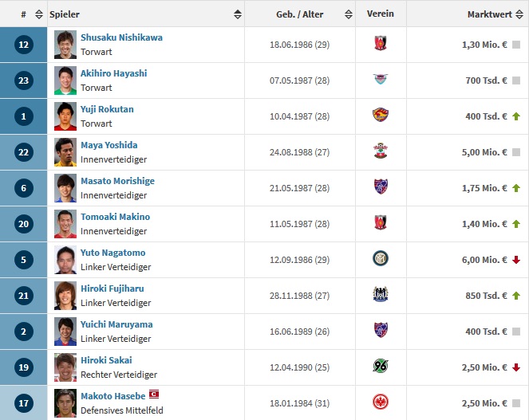Viewport: 529px width, 420px height.
Task: Click Verein column header
Action: pos(380,14)
